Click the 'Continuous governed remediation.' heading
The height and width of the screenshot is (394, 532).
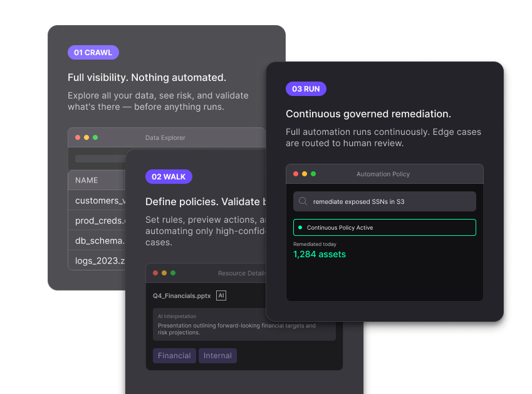(368, 114)
